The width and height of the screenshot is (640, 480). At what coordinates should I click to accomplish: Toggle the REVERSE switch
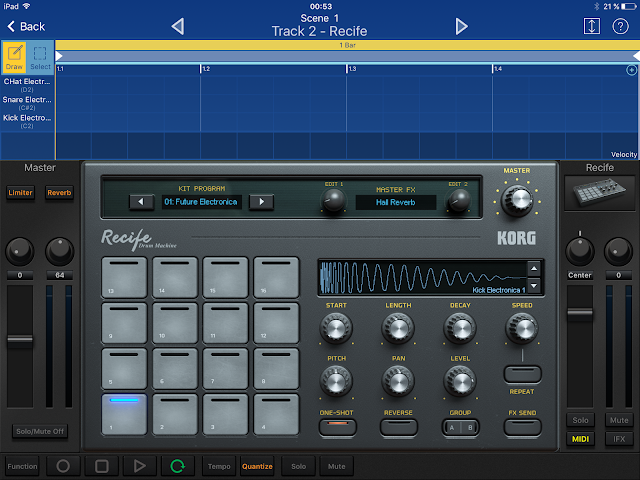[x=398, y=427]
